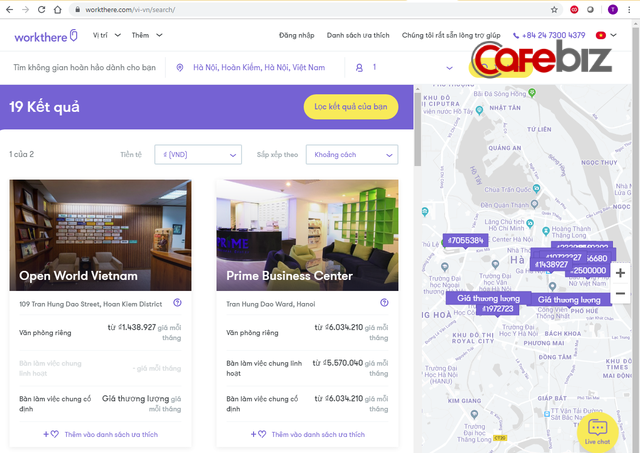Open the Open World Vietnam photo card
640x453 pixels.
(100, 235)
